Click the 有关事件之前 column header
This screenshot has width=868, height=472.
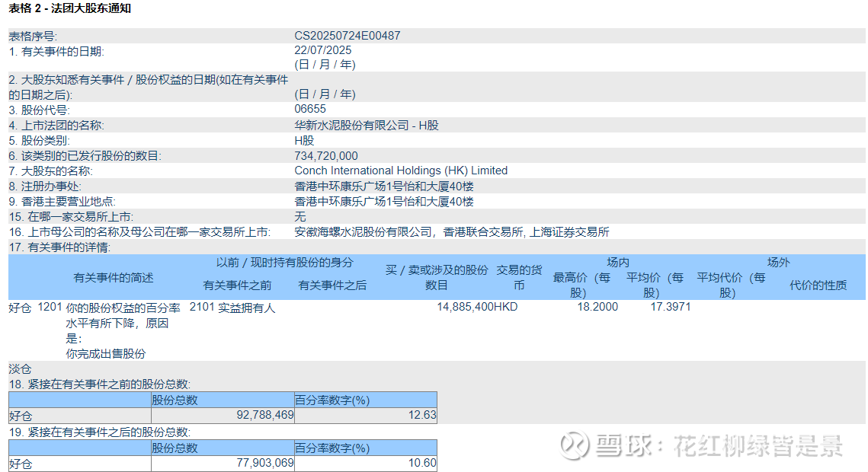[x=238, y=285]
